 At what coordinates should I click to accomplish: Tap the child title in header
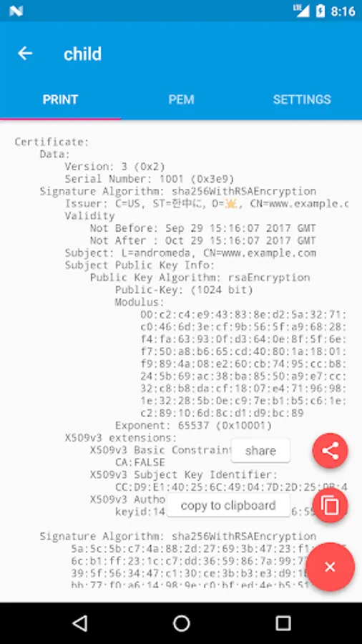tap(82, 54)
